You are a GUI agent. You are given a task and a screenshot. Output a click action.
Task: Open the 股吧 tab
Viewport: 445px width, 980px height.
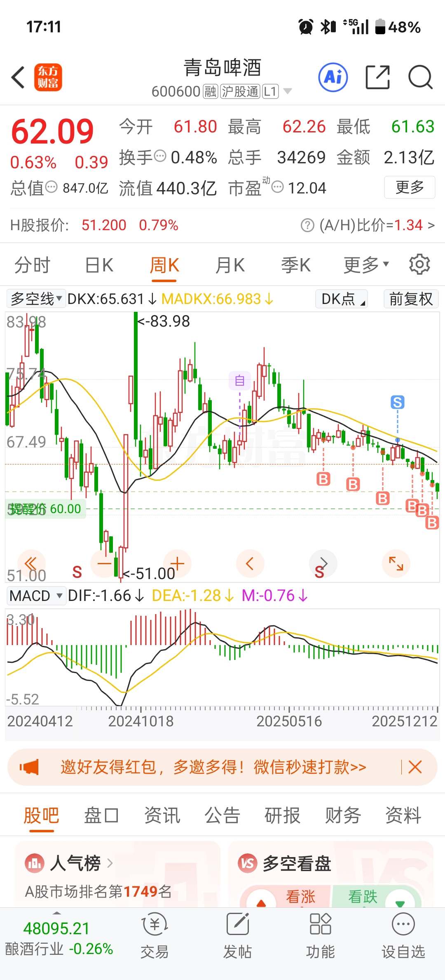(41, 815)
